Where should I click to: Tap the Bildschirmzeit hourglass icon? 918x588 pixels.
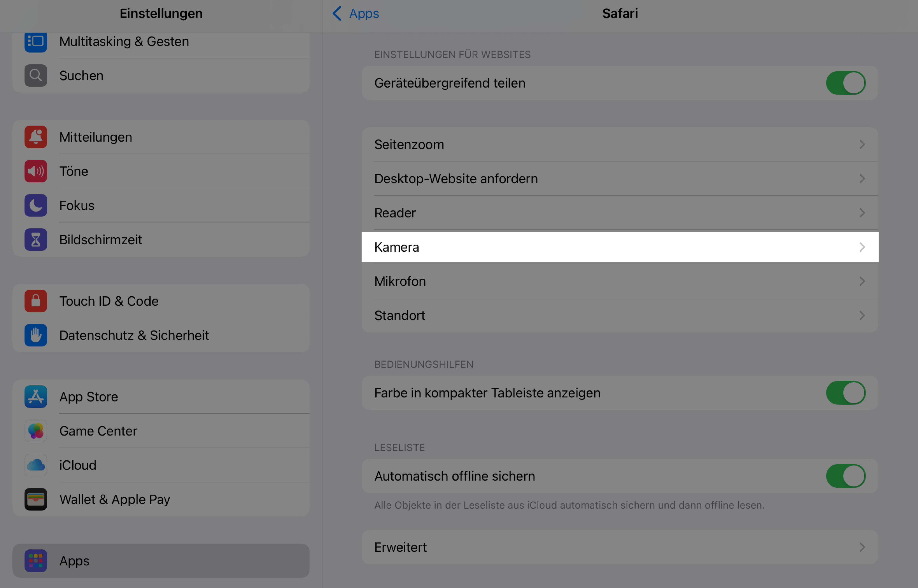click(x=36, y=240)
